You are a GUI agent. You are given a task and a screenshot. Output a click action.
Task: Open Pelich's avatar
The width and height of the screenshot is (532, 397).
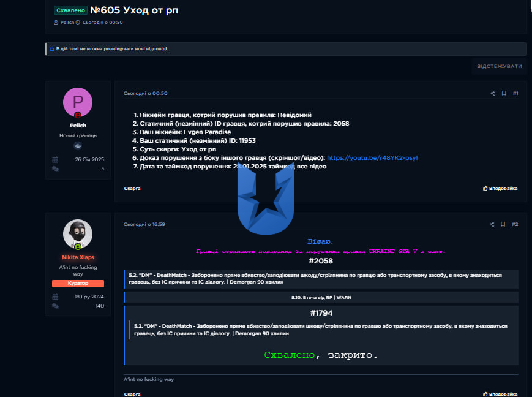click(78, 102)
